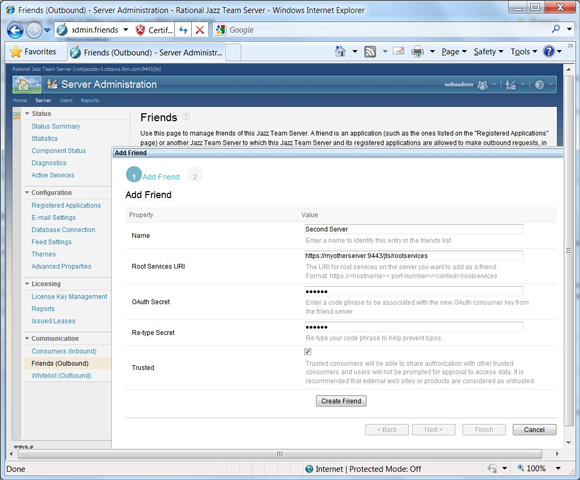Screen dimensions: 580x480
Task: Click the Friends page help icon
Action: [186, 116]
